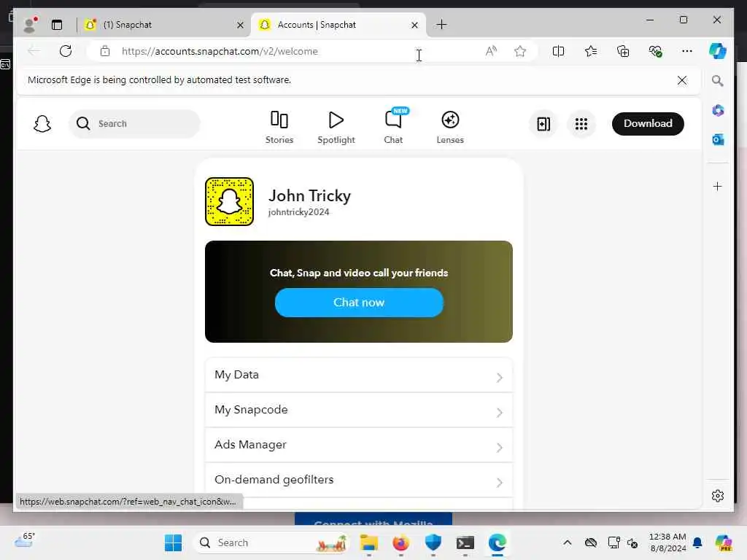Open the Edge Settings and more menu

(x=687, y=51)
